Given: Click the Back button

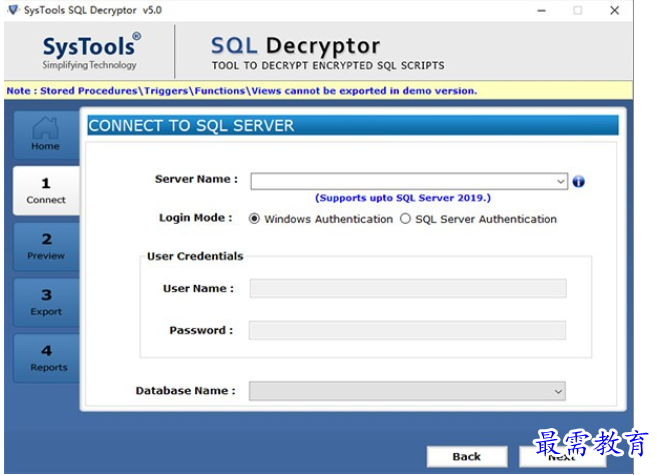Looking at the screenshot, I should coord(467,456).
